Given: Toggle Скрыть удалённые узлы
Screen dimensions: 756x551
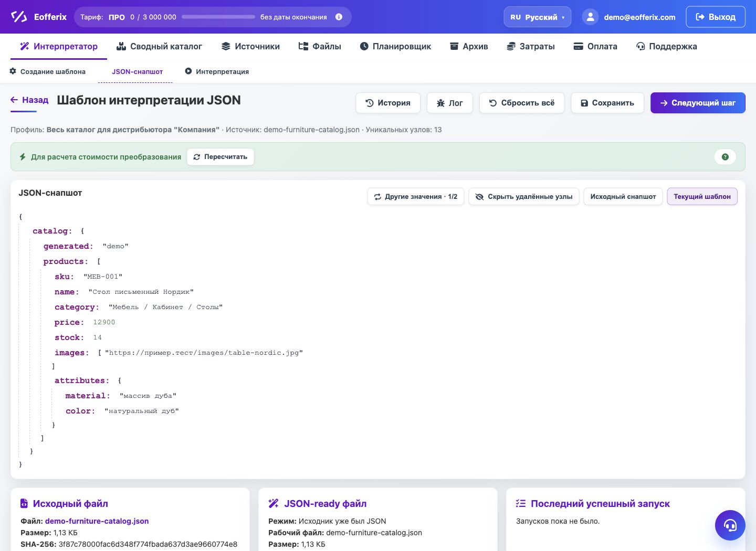Looking at the screenshot, I should [x=524, y=197].
